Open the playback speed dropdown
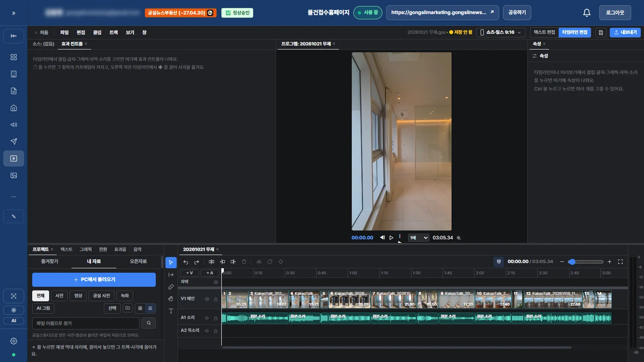 coord(419,238)
